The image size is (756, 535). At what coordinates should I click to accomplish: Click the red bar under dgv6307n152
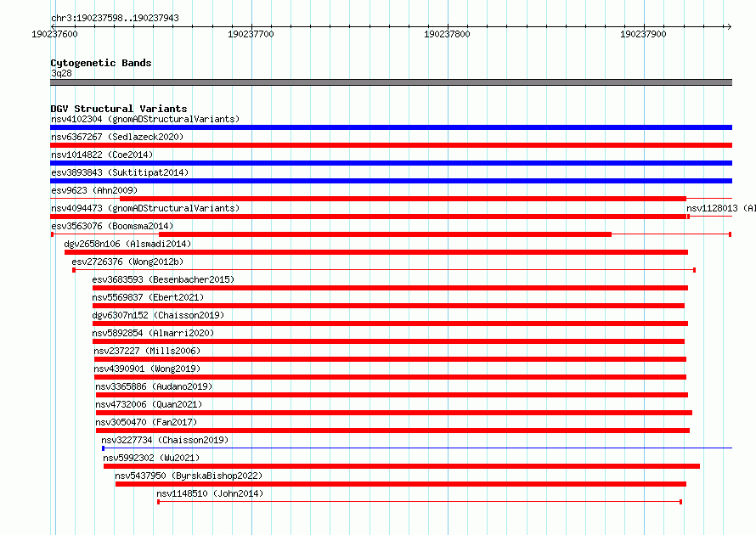tap(390, 324)
